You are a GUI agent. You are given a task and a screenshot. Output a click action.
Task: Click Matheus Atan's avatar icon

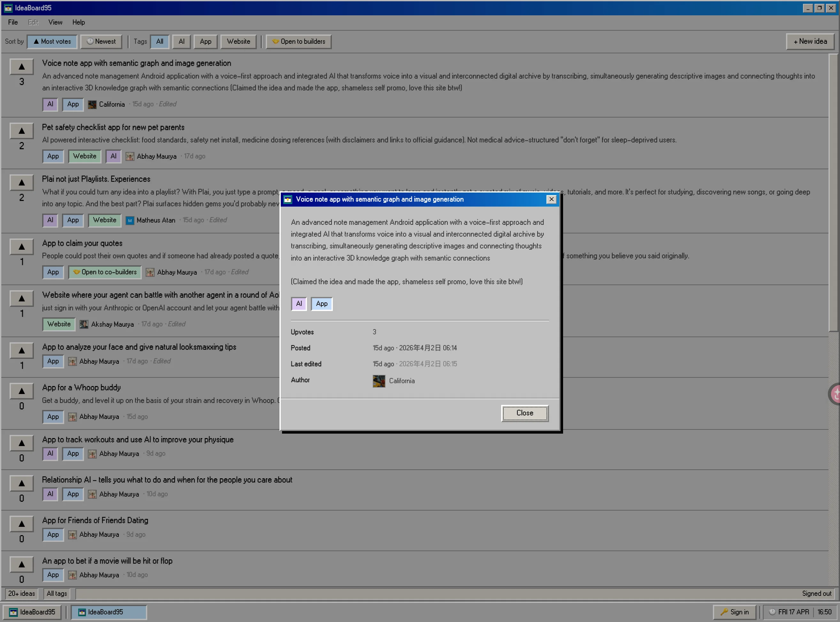click(130, 220)
